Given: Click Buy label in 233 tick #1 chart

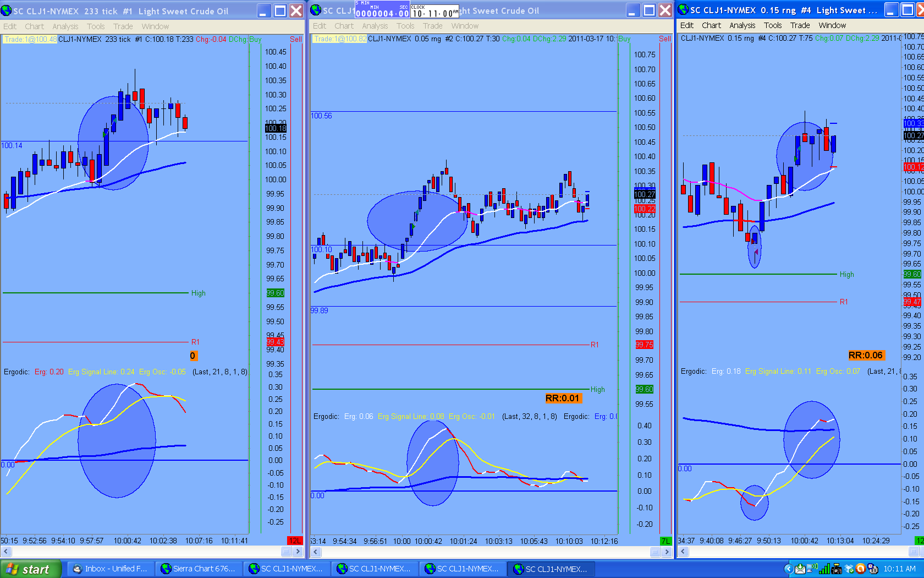Looking at the screenshot, I should [255, 39].
